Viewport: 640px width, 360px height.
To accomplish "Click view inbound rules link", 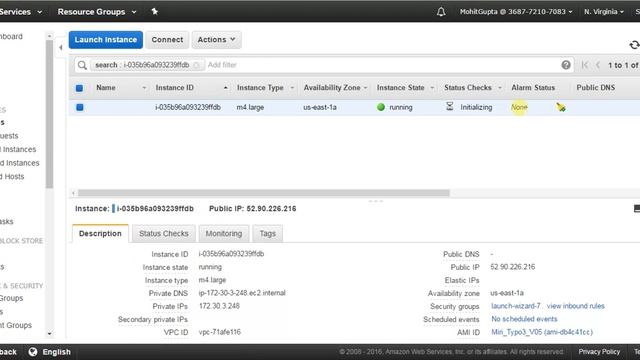I will point(576,306).
